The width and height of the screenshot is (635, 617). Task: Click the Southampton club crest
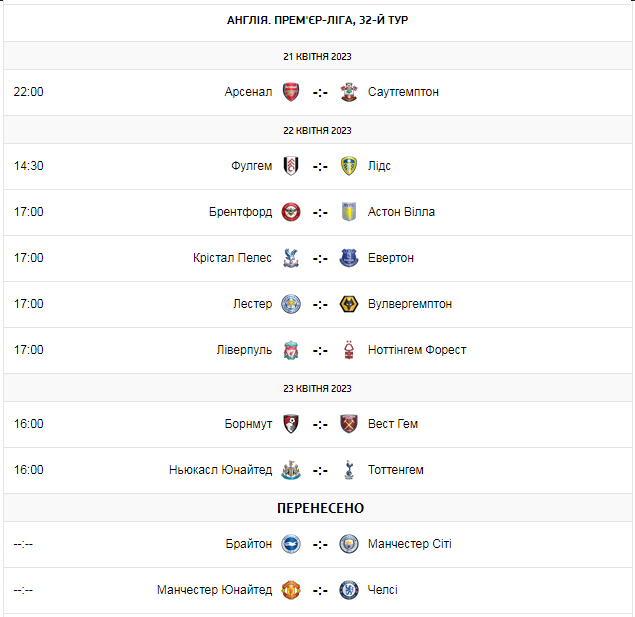coord(349,92)
